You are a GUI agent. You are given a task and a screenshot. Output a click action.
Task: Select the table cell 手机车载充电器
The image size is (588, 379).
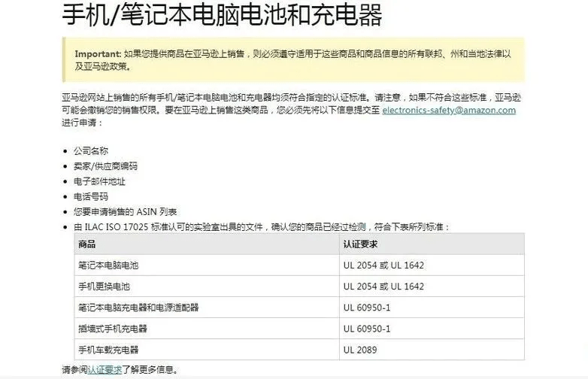207,350
